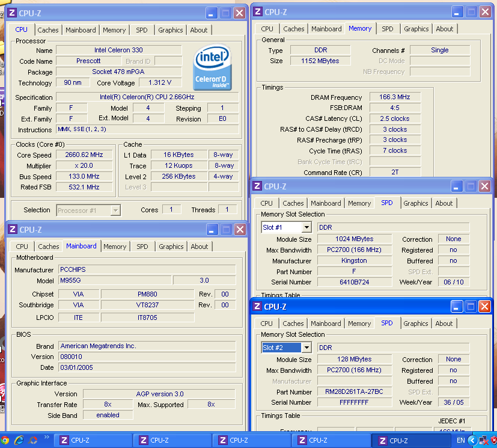Open Caches tab in the memory Timings window

click(x=293, y=29)
